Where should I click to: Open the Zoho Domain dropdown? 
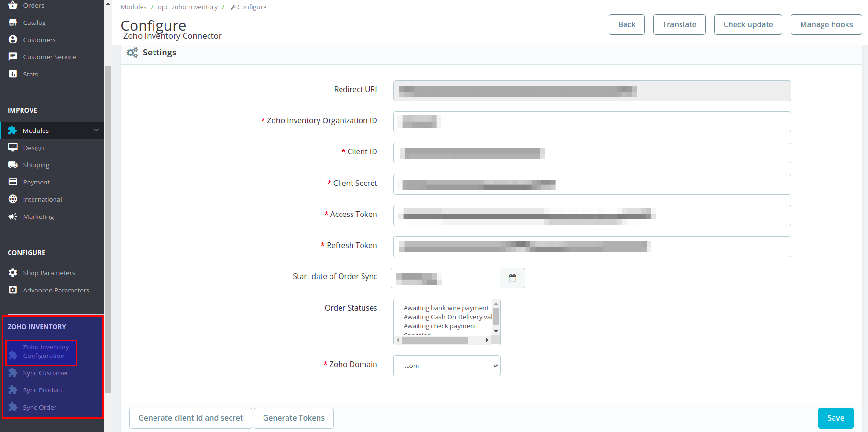[447, 366]
